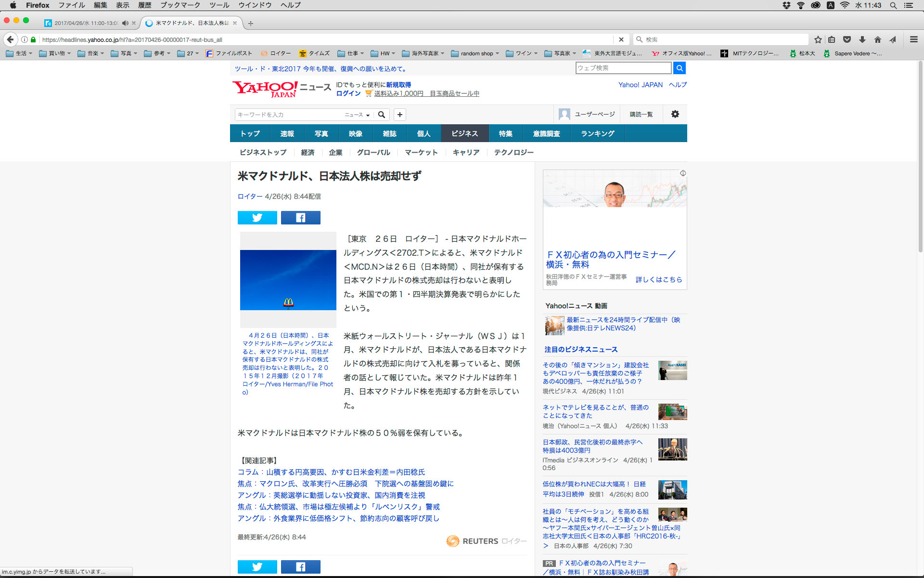
Task: Switch to the ランキング news tab
Action: pyautogui.click(x=597, y=133)
